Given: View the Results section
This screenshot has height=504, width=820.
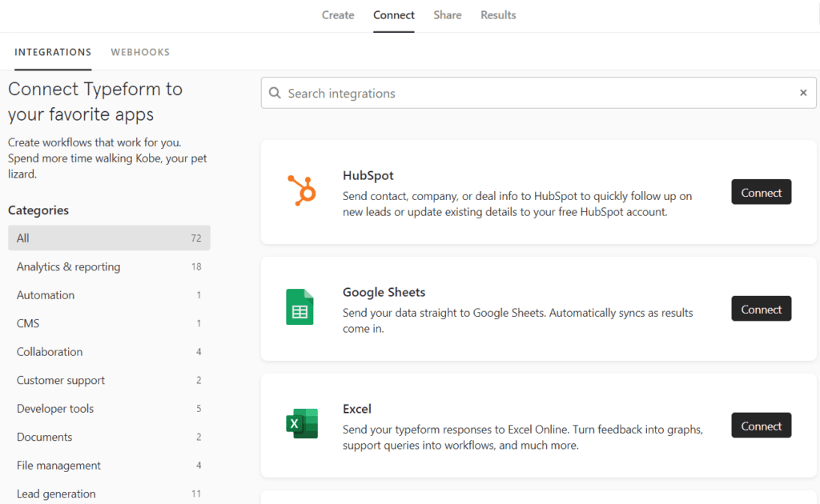Looking at the screenshot, I should tap(498, 15).
